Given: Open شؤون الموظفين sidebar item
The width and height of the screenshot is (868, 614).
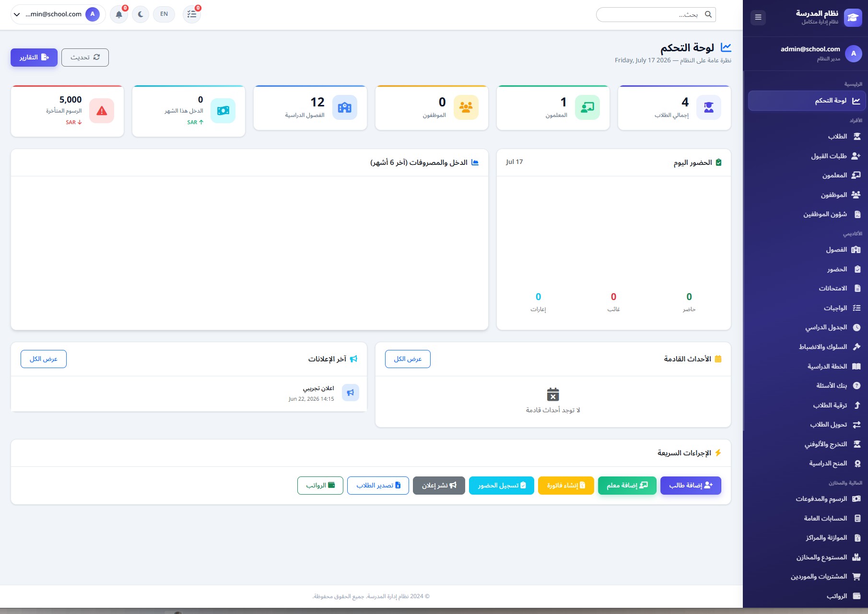Looking at the screenshot, I should coord(807,214).
